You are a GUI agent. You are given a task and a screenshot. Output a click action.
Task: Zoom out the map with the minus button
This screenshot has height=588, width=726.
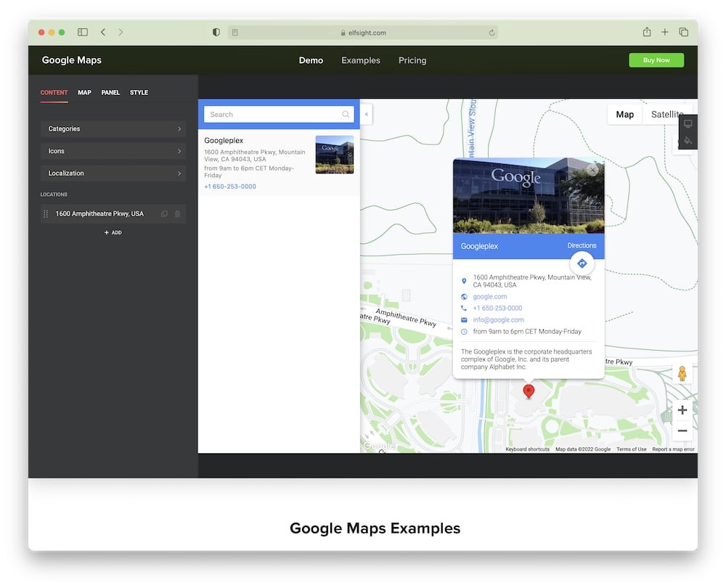point(682,430)
